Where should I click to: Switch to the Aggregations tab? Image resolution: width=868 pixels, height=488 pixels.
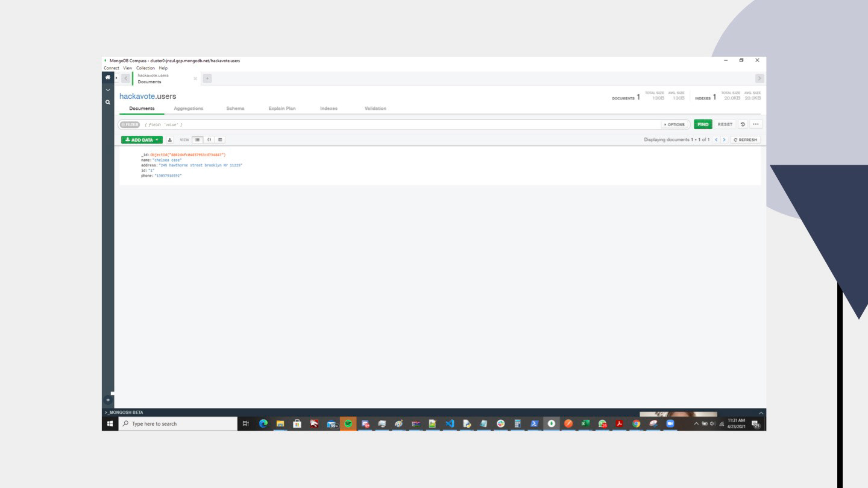coord(189,109)
